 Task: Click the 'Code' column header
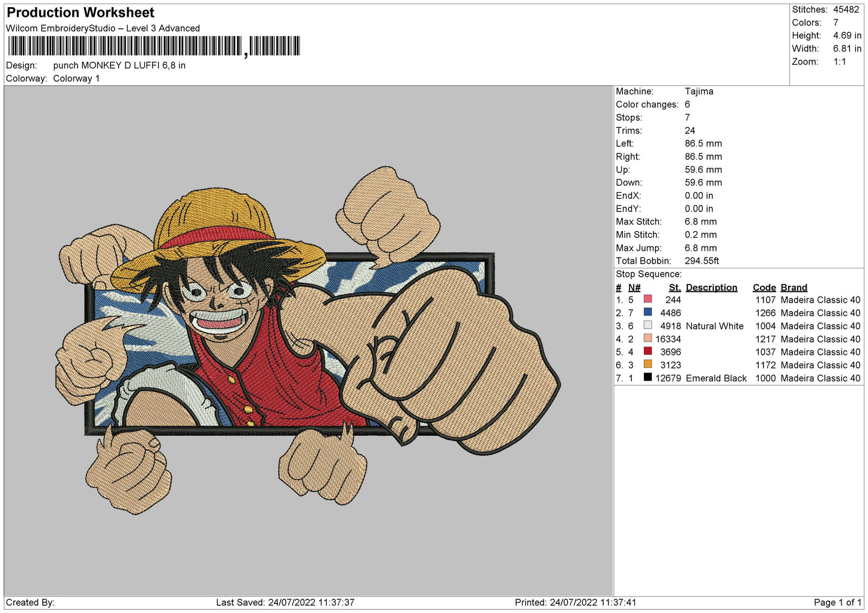(764, 288)
